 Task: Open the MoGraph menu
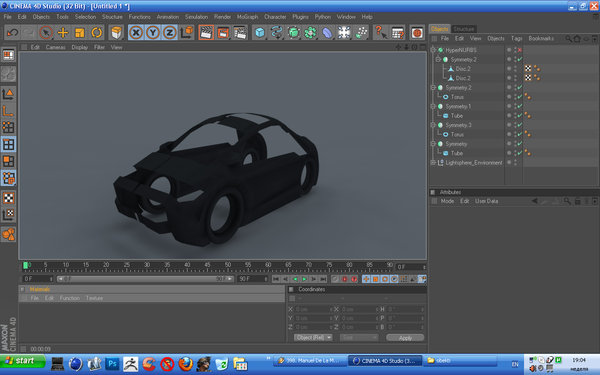247,17
